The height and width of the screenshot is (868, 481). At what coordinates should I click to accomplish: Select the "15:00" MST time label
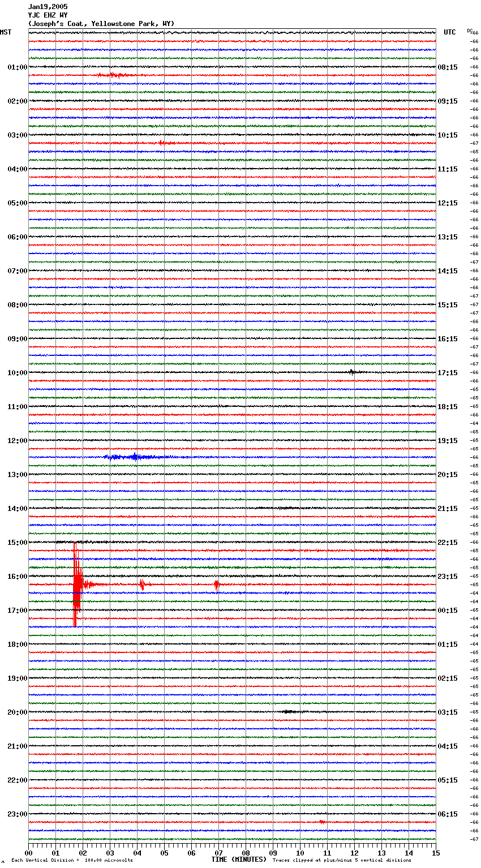click(x=17, y=543)
